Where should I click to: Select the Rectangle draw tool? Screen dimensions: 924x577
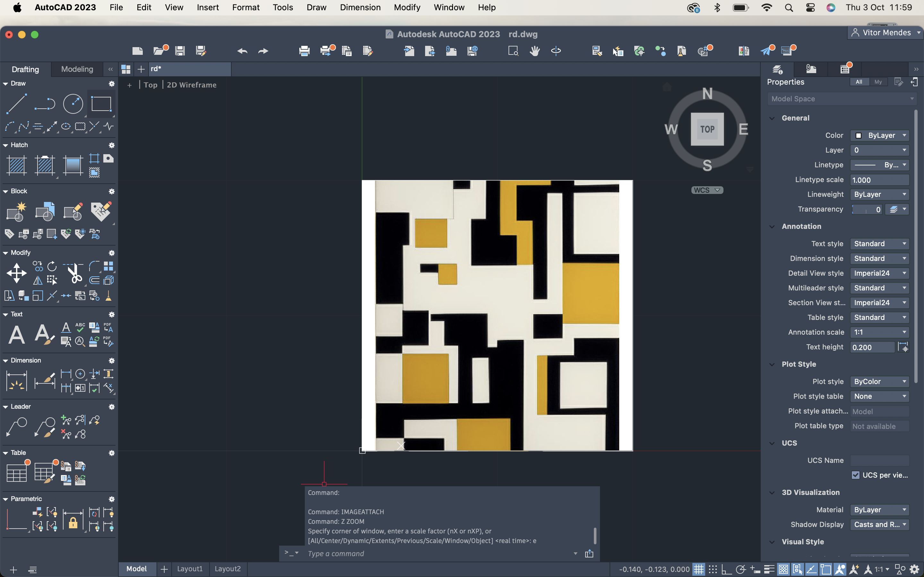101,104
